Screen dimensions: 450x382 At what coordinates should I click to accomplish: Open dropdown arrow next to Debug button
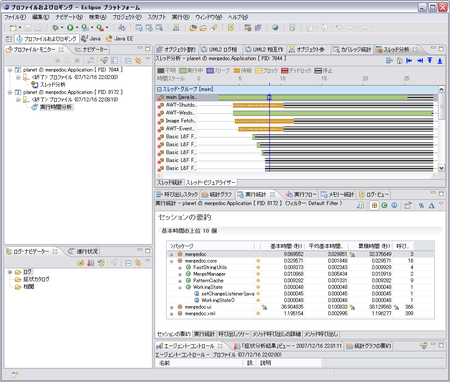tap(62, 28)
